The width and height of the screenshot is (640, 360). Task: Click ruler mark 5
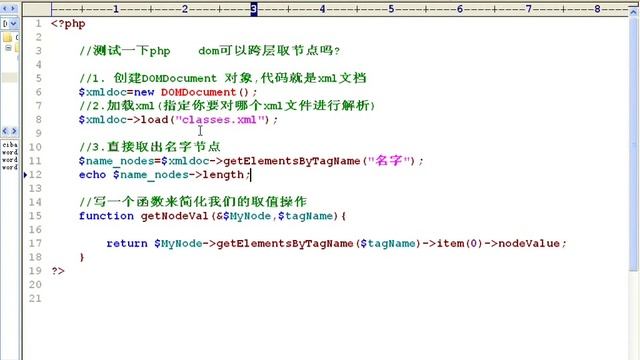pos(391,9)
